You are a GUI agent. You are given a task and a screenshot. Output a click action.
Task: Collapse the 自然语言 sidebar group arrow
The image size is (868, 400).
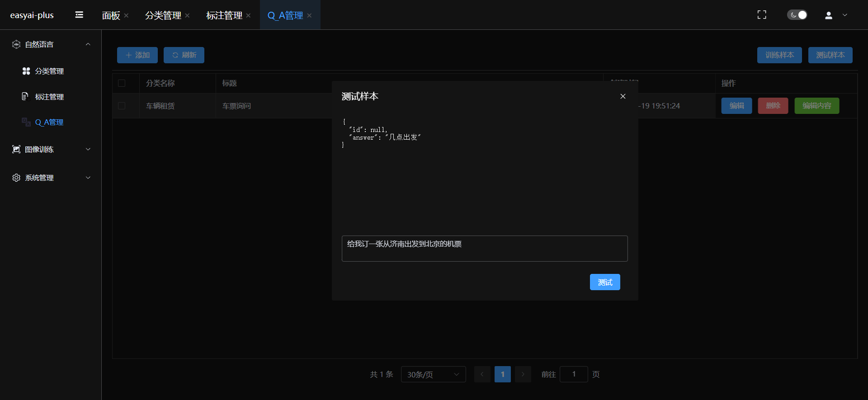point(88,44)
